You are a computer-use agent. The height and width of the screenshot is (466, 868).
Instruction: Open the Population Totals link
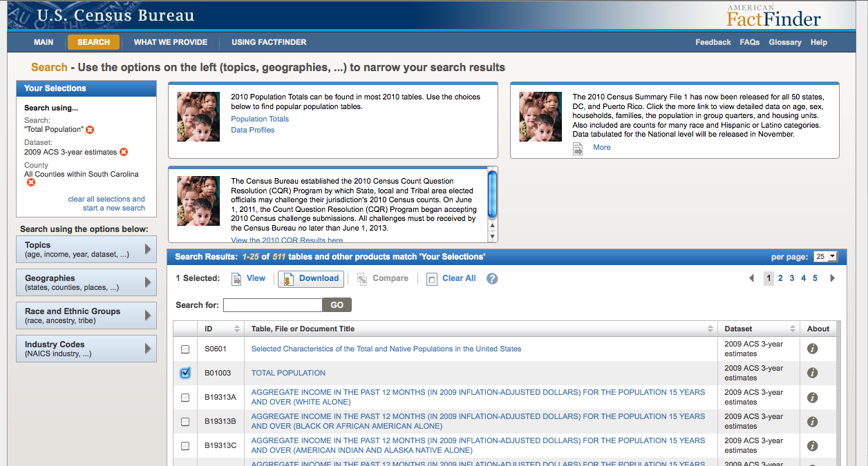click(260, 119)
